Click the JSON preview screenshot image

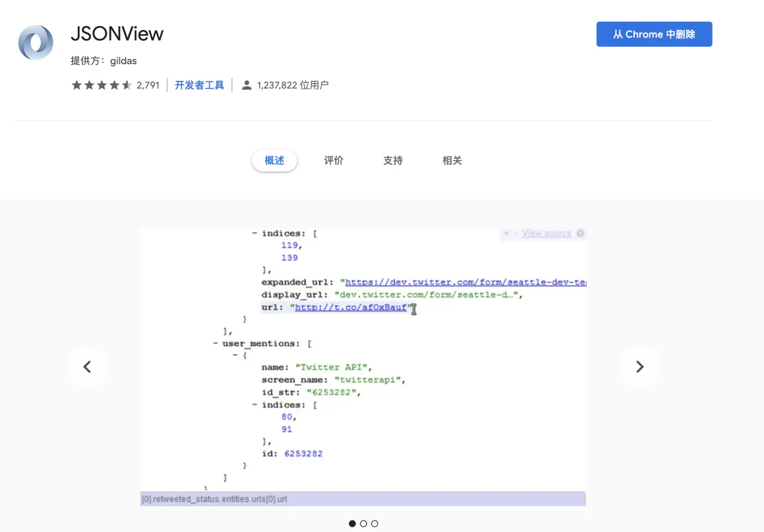(x=363, y=367)
